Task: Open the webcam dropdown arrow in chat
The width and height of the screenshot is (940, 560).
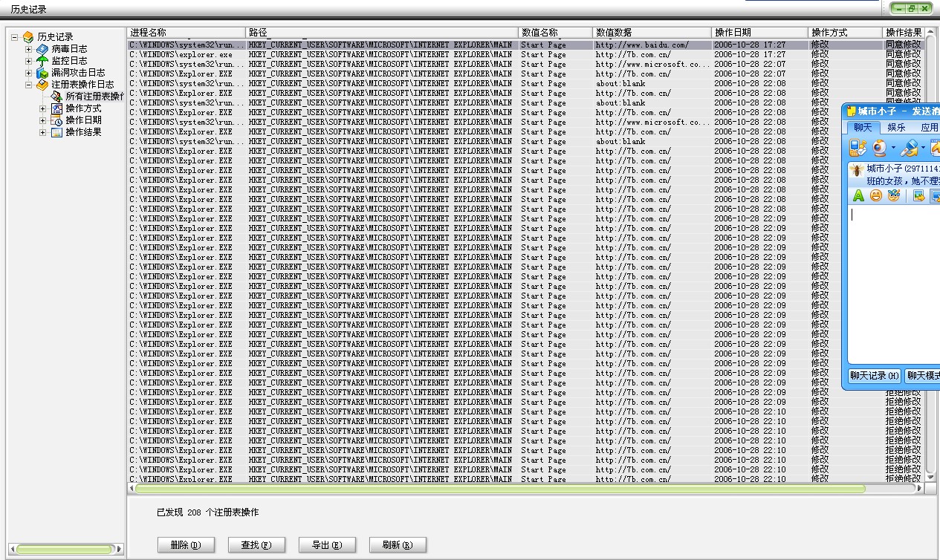Action: pos(893,149)
